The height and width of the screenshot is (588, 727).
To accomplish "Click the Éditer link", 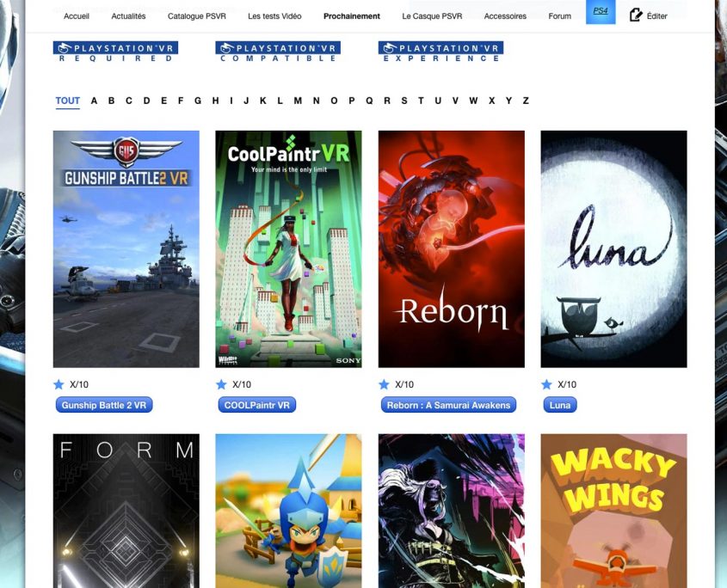I will click(x=656, y=16).
